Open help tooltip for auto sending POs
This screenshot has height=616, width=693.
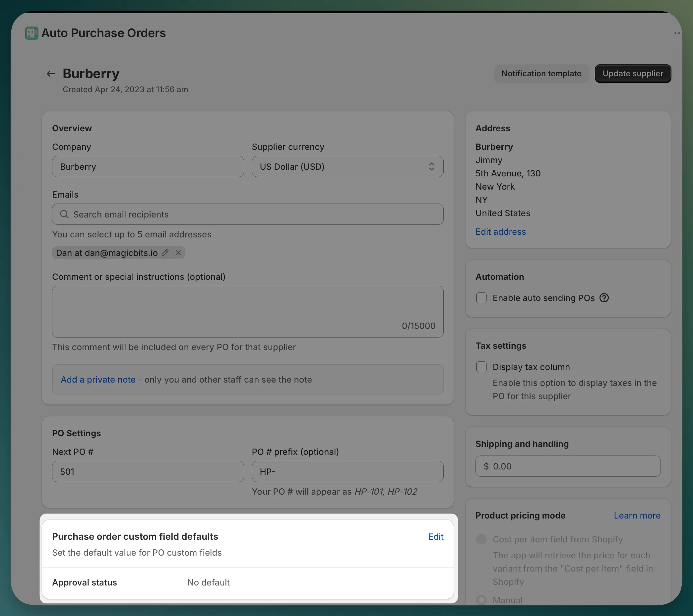[604, 298]
